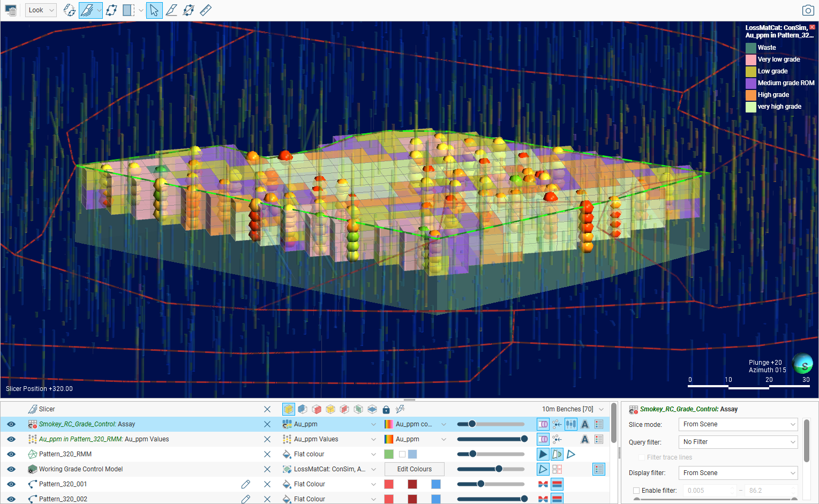Click the camera screenshot icon
The height and width of the screenshot is (504, 819).
(x=808, y=10)
